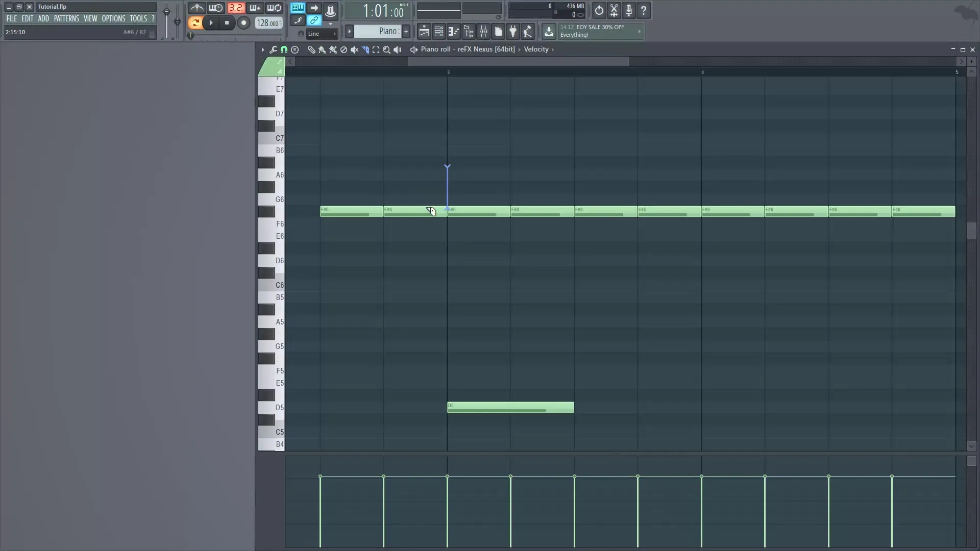Open the Plugin picker icon
This screenshot has width=980, height=551.
(513, 31)
